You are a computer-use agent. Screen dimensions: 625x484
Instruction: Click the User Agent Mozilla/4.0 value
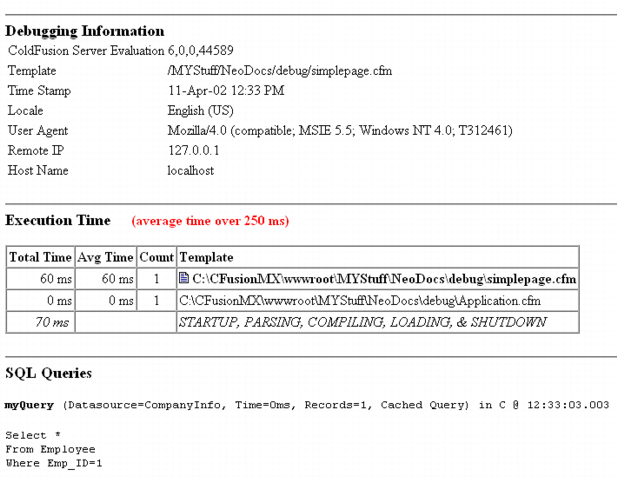pyautogui.click(x=340, y=131)
